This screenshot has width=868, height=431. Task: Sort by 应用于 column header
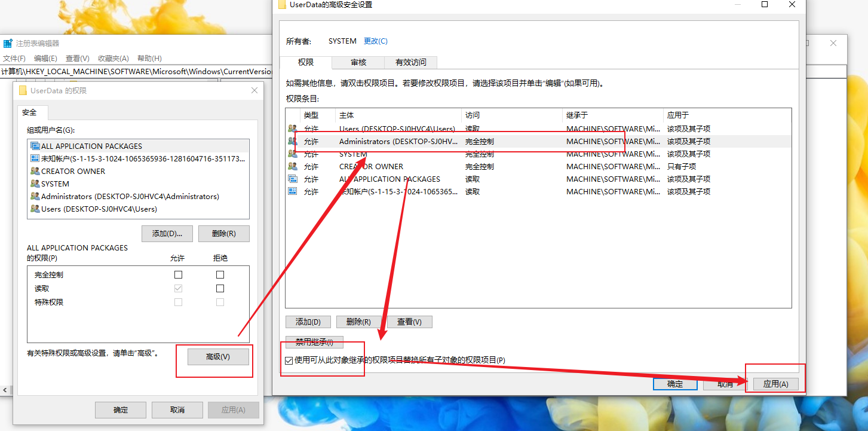(x=727, y=115)
